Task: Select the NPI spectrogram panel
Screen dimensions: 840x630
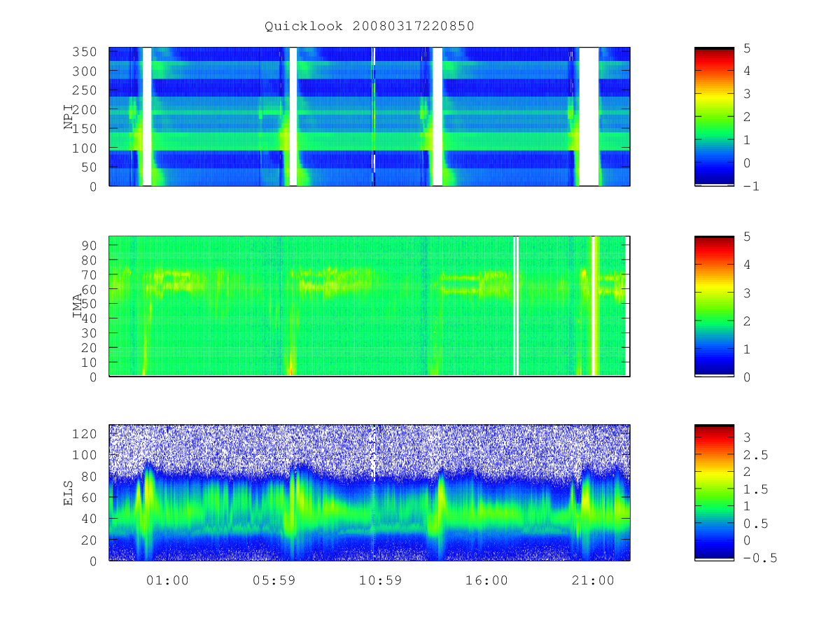Action: point(370,117)
